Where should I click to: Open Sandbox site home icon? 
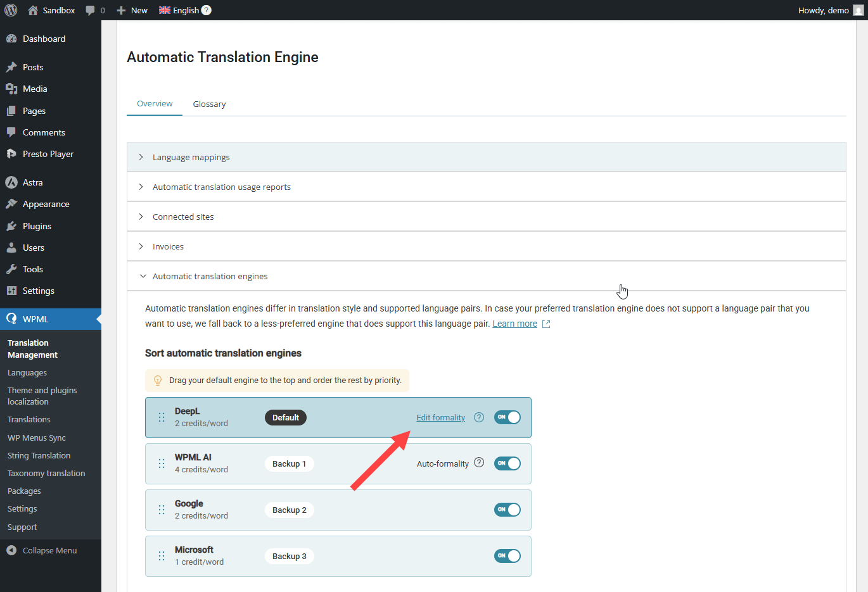(x=33, y=10)
